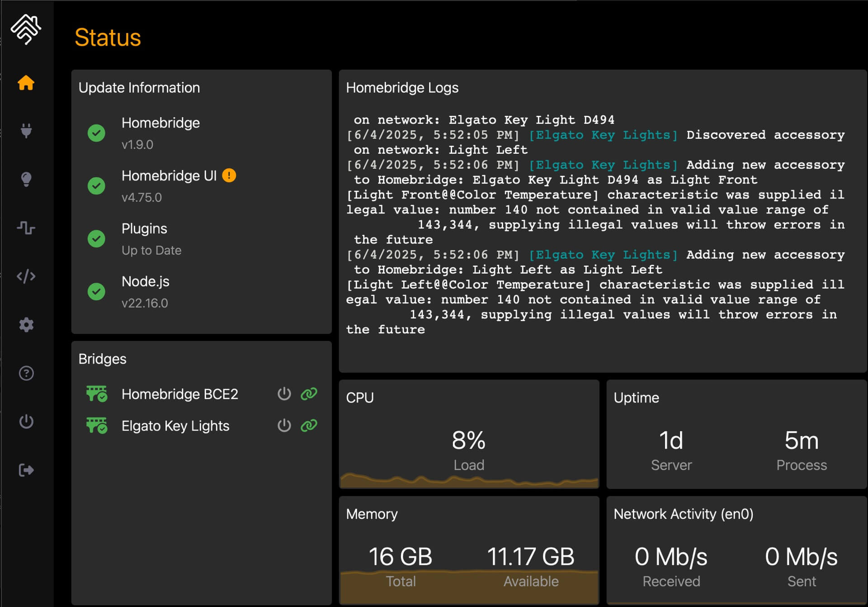
Task: Click the Update Information panel heading
Action: pyautogui.click(x=139, y=88)
